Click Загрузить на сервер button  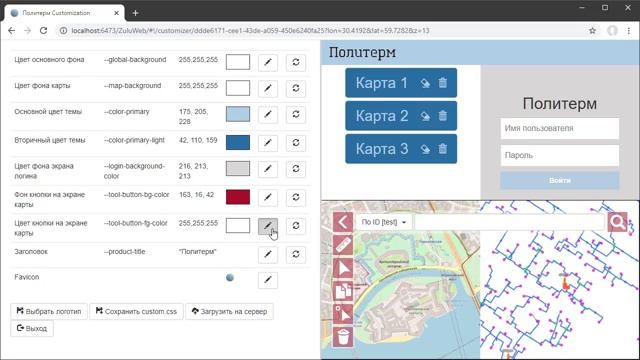[x=229, y=311]
